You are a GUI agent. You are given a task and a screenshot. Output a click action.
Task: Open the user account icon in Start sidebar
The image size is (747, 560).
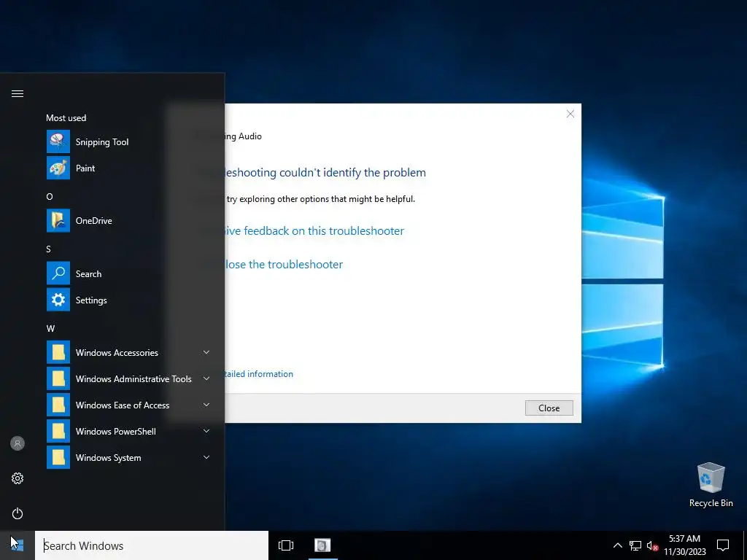coord(18,443)
